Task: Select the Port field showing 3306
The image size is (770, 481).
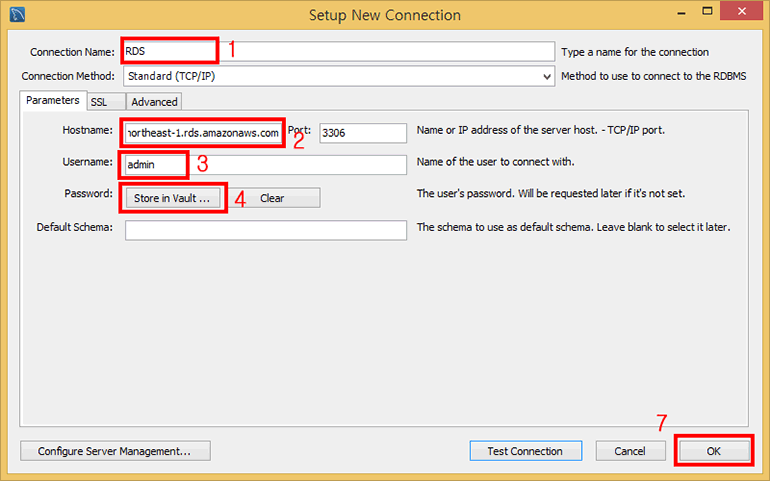Action: pos(362,133)
